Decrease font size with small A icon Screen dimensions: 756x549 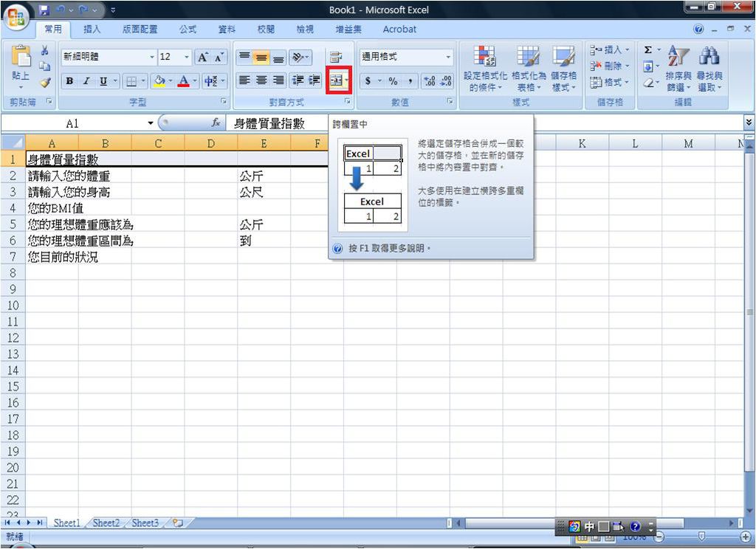pyautogui.click(x=219, y=58)
